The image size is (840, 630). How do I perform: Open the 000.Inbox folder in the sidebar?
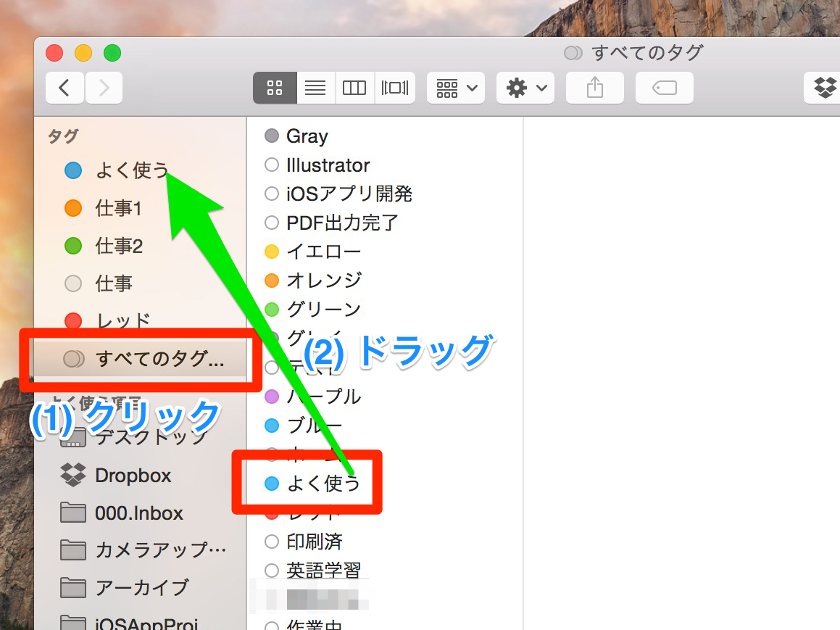[x=141, y=513]
